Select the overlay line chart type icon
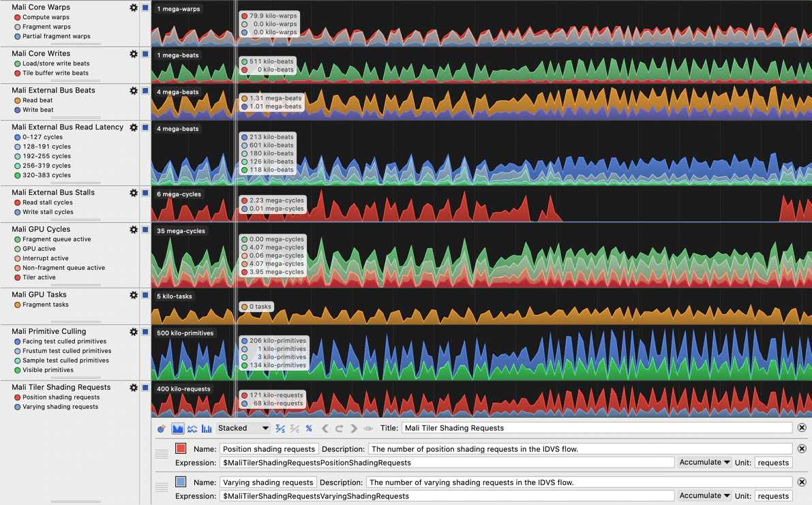Screen dimensions: 812x505 click(193, 428)
